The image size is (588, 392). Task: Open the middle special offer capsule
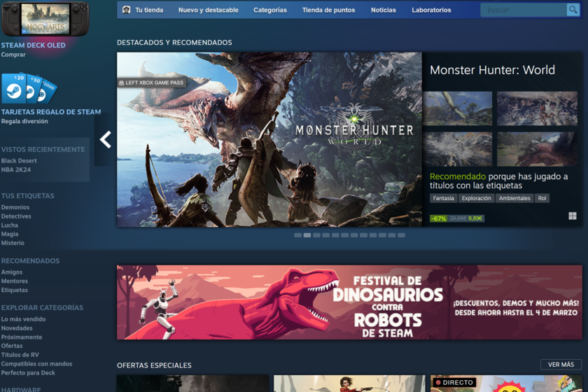click(x=349, y=384)
